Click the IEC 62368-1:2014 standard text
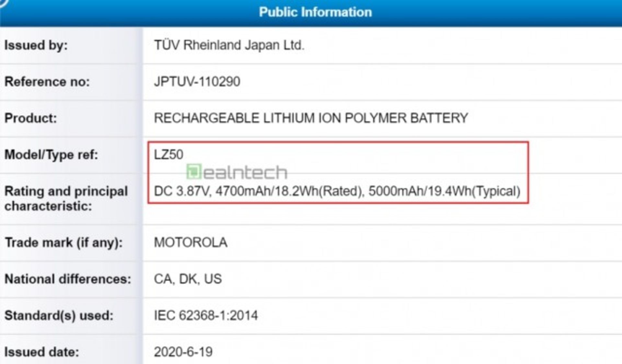Screen dimensions: 622x364 [x=206, y=315]
